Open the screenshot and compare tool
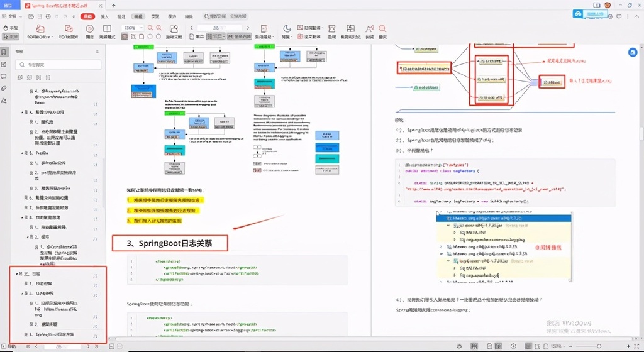 click(350, 31)
